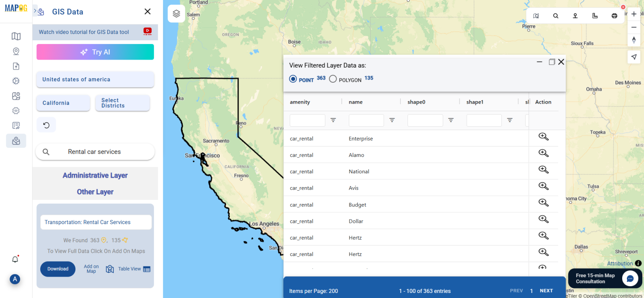Open the print map tool

[x=614, y=16]
